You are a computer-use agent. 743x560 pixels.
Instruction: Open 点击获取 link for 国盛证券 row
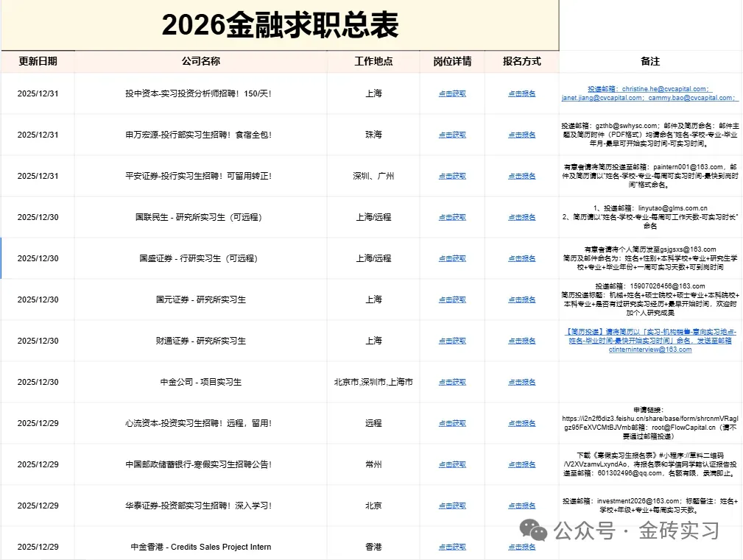(452, 258)
